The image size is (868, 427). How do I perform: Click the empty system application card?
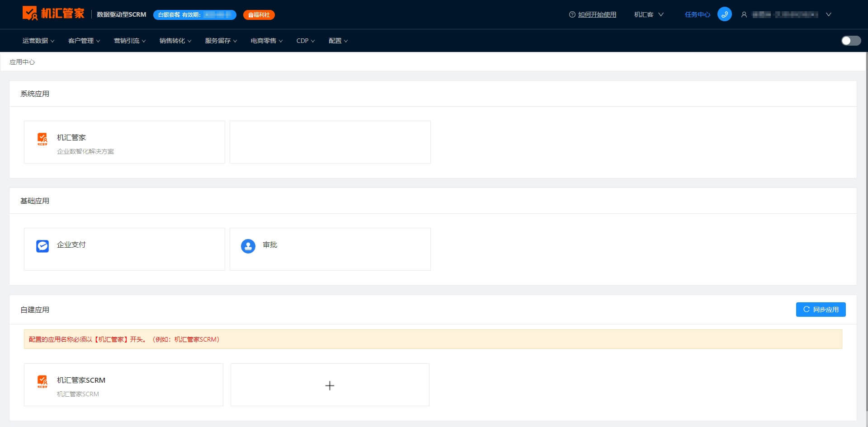(330, 142)
